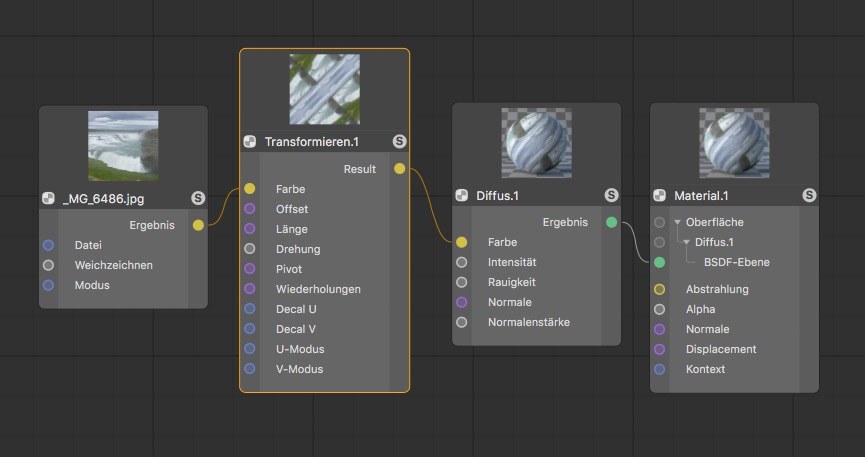
Task: Click the green Ergebnis output port on Diffus.1
Action: pyautogui.click(x=611, y=222)
